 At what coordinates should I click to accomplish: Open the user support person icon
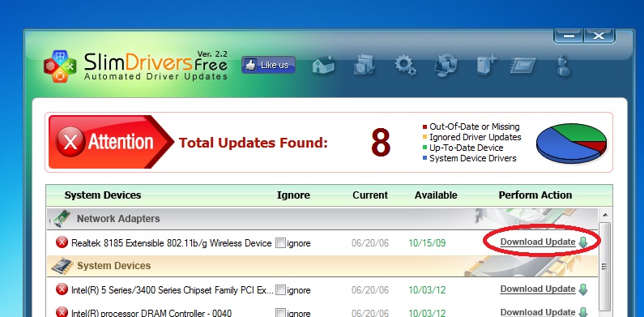563,66
